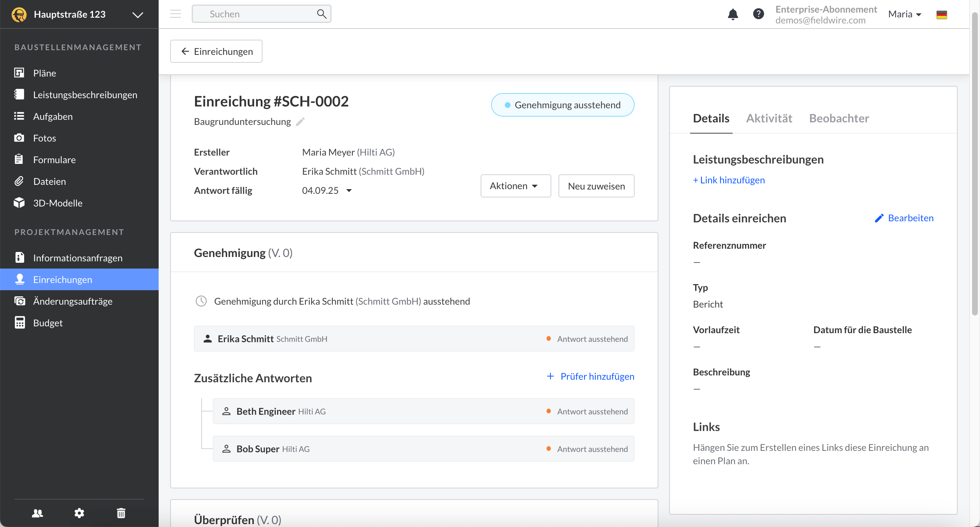
Task: Open the Aktionen dropdown
Action: (515, 186)
